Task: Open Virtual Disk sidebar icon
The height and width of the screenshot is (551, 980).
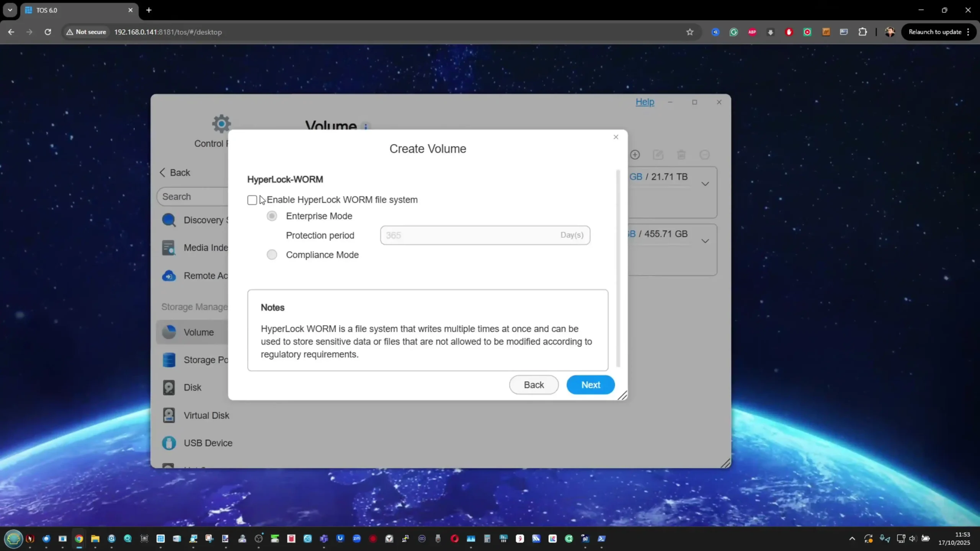Action: pos(169,415)
